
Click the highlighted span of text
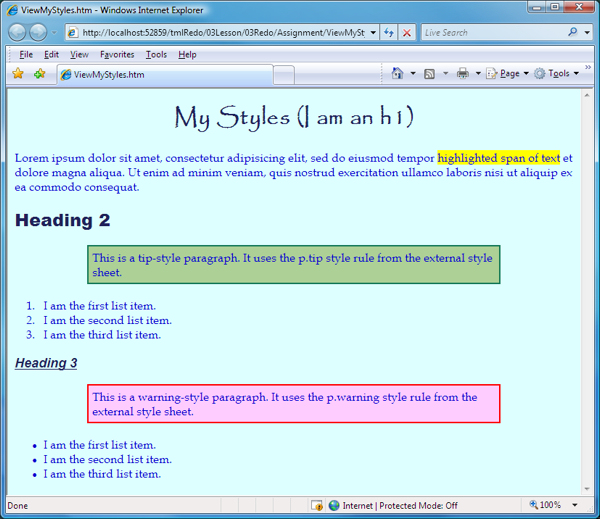(x=499, y=158)
